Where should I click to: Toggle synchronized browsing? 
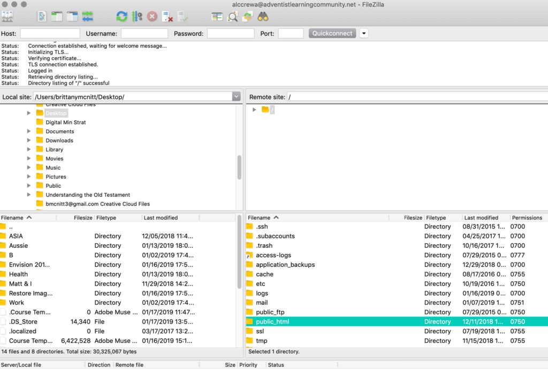[x=247, y=17]
